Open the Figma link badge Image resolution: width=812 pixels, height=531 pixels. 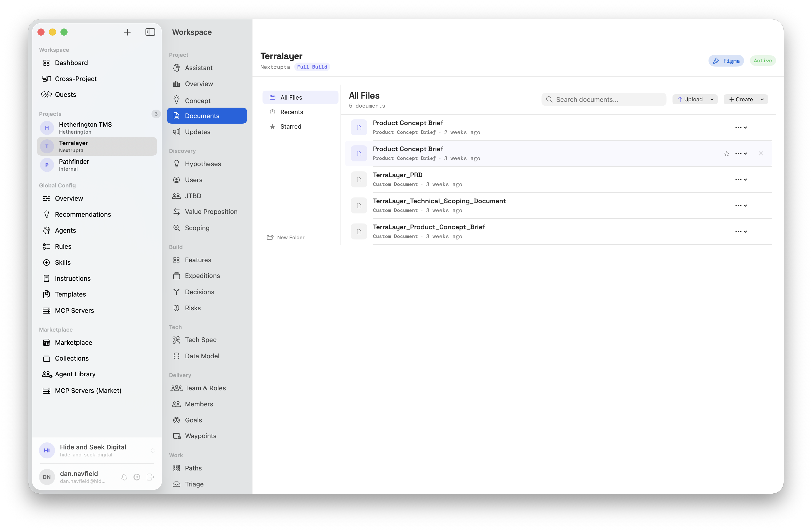coord(726,61)
